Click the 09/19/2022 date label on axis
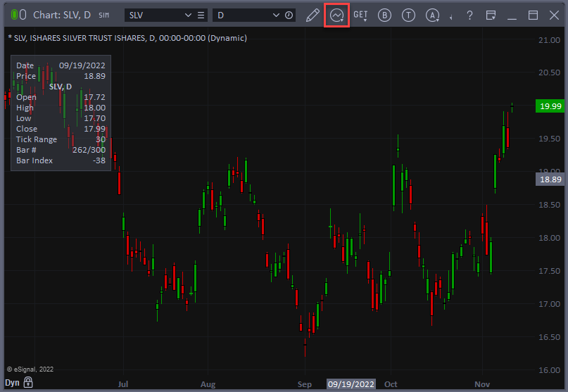 [x=351, y=384]
